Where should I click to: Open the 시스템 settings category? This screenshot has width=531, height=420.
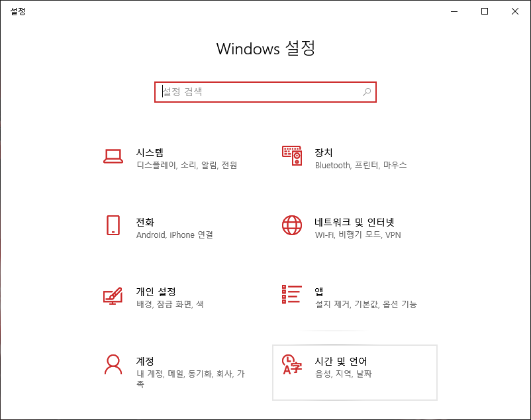click(x=176, y=159)
